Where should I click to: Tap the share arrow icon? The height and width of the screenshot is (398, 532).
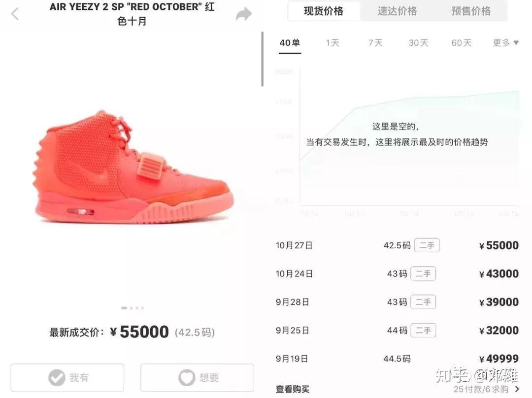[x=244, y=14]
